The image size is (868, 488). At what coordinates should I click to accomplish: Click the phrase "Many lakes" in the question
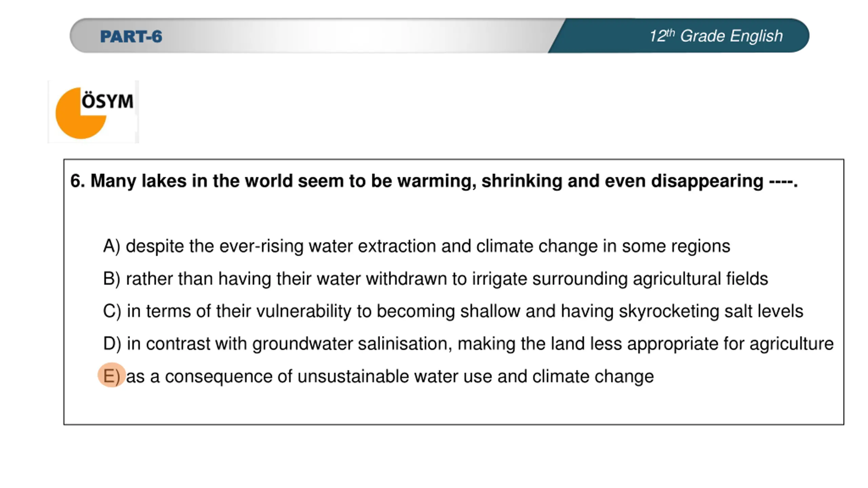(138, 181)
